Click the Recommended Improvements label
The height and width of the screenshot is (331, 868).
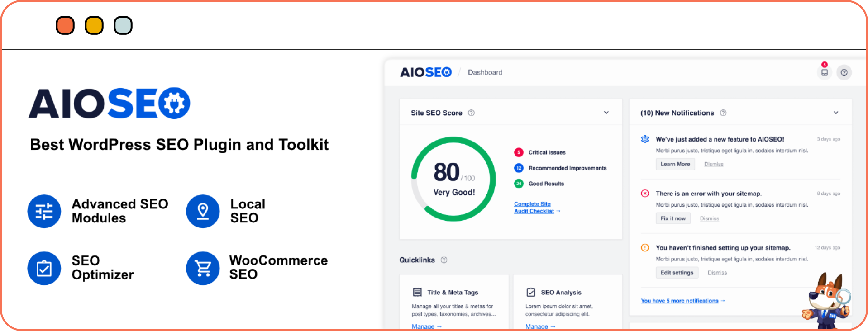click(x=568, y=168)
